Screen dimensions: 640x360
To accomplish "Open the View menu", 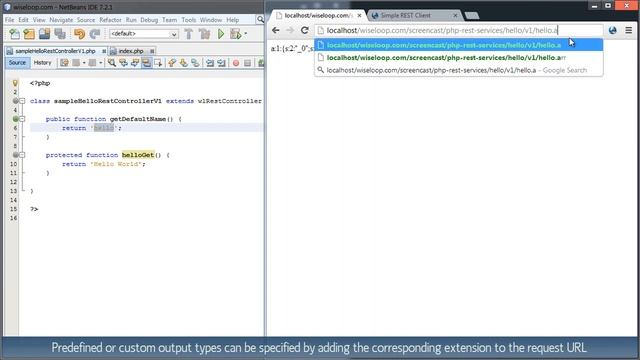I will coord(39,20).
